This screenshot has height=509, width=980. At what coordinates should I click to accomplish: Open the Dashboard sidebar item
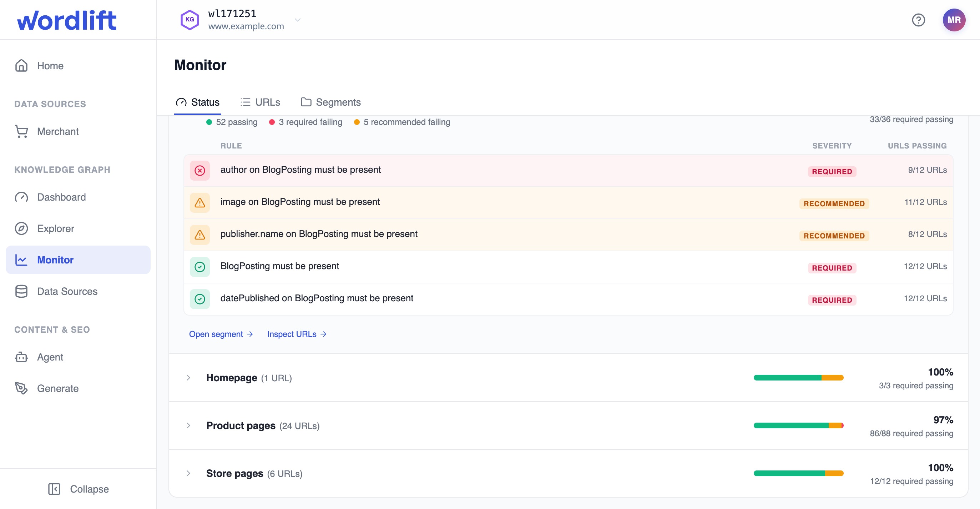[78, 197]
